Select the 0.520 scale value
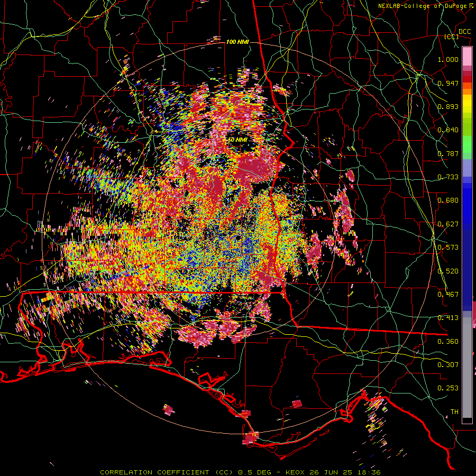This screenshot has width=476, height=476. (448, 271)
